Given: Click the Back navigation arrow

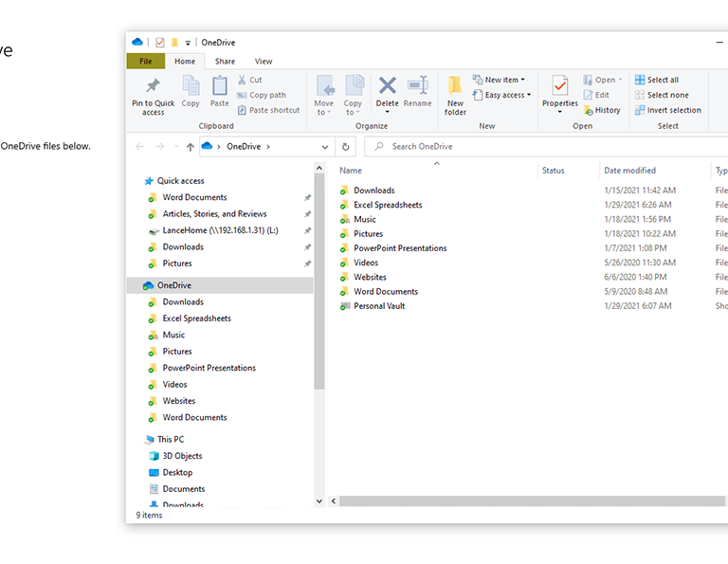Looking at the screenshot, I should pyautogui.click(x=139, y=147).
